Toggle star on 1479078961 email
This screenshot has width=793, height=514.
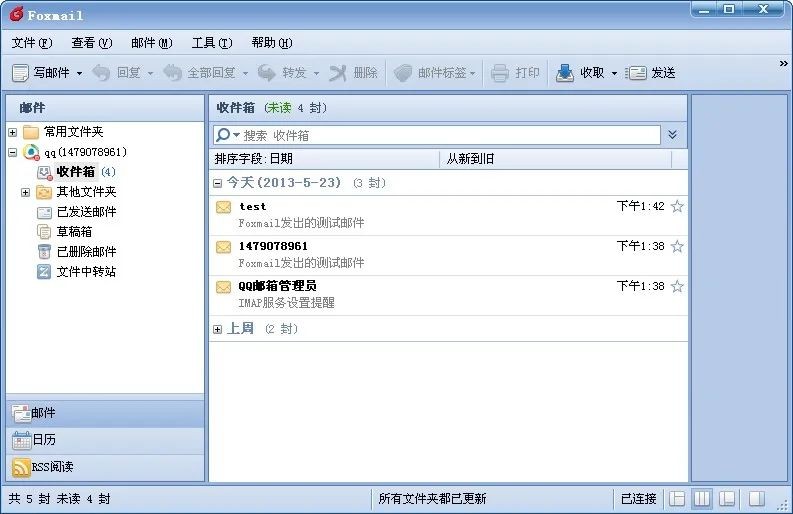[x=677, y=247]
